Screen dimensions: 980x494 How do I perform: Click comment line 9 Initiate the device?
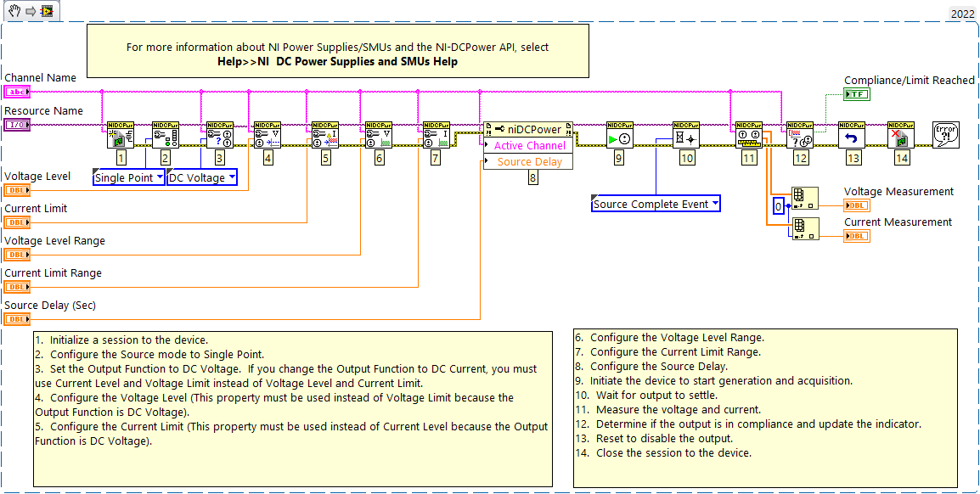pyautogui.click(x=713, y=380)
